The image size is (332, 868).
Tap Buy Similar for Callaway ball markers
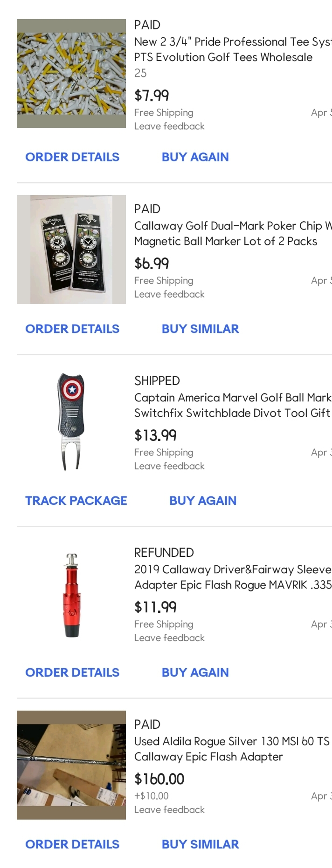point(200,329)
